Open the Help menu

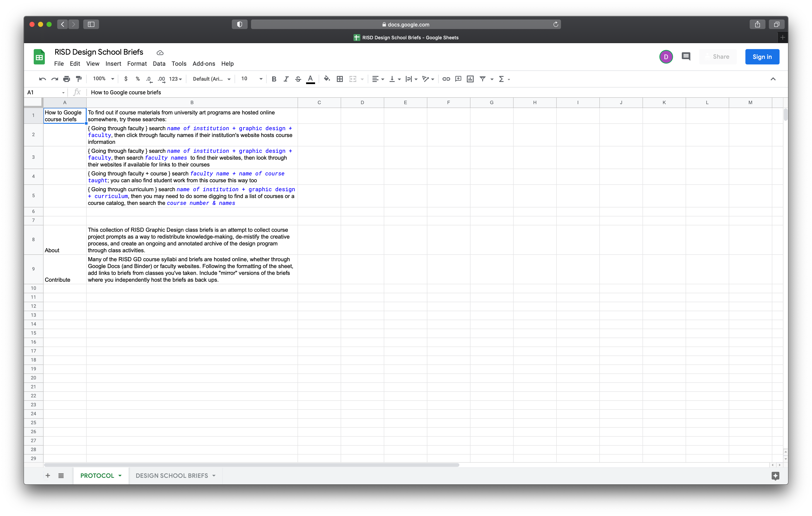tap(227, 64)
